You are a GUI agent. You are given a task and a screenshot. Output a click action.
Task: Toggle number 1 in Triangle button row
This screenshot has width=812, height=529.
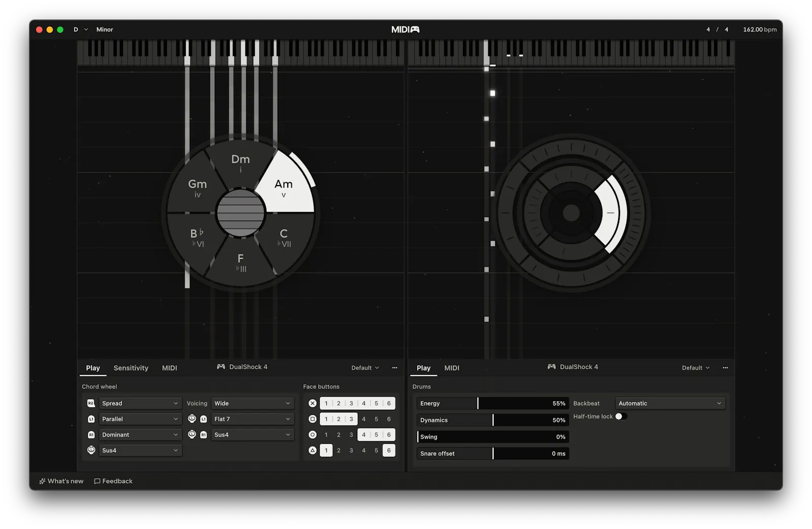[x=326, y=450]
